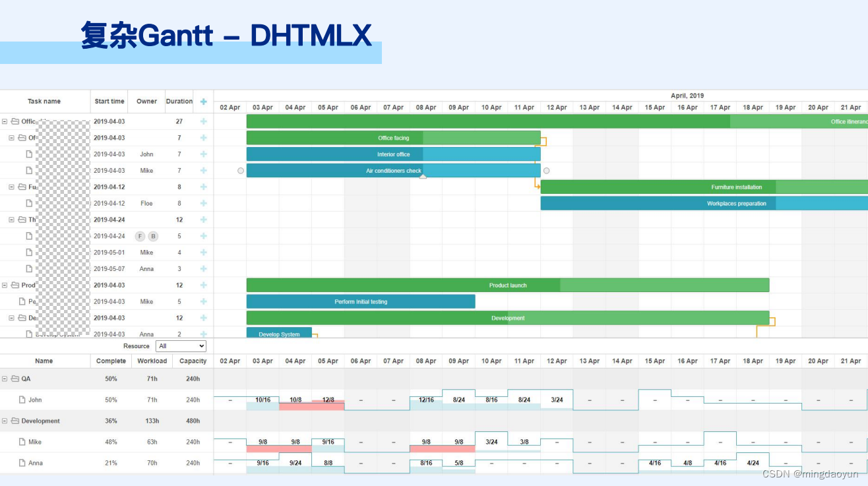Screen dimensions: 868x486
Task: Click the plus icon in the Prod folder row
Action: pyautogui.click(x=203, y=285)
